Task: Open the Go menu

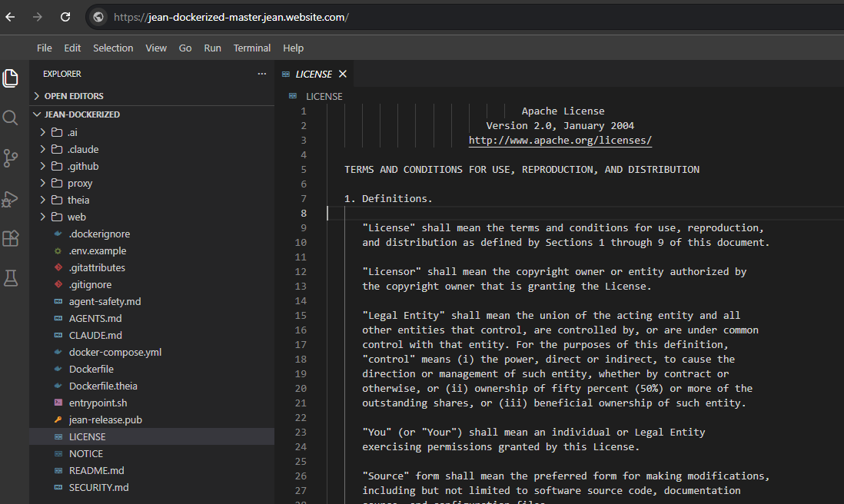Action: coord(185,48)
